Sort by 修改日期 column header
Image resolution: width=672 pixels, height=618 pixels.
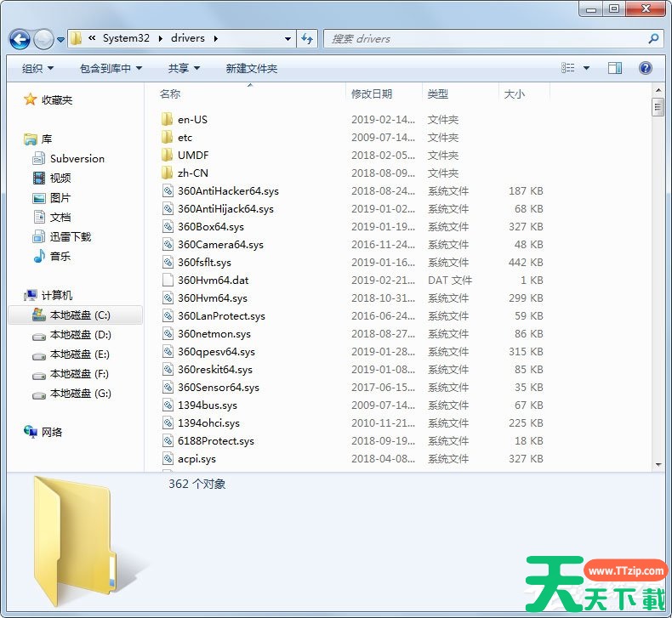[x=372, y=94]
